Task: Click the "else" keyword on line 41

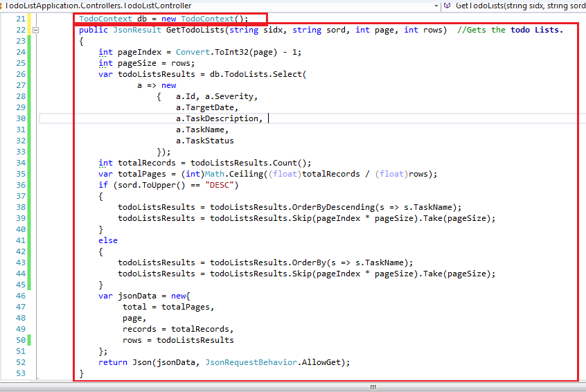Action: (108, 240)
